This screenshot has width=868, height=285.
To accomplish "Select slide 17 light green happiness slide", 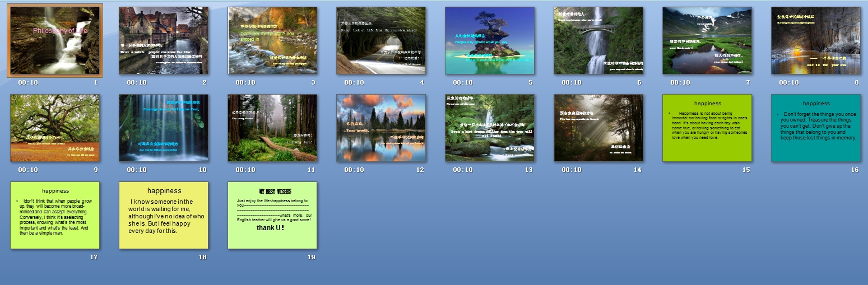I will click(x=55, y=215).
